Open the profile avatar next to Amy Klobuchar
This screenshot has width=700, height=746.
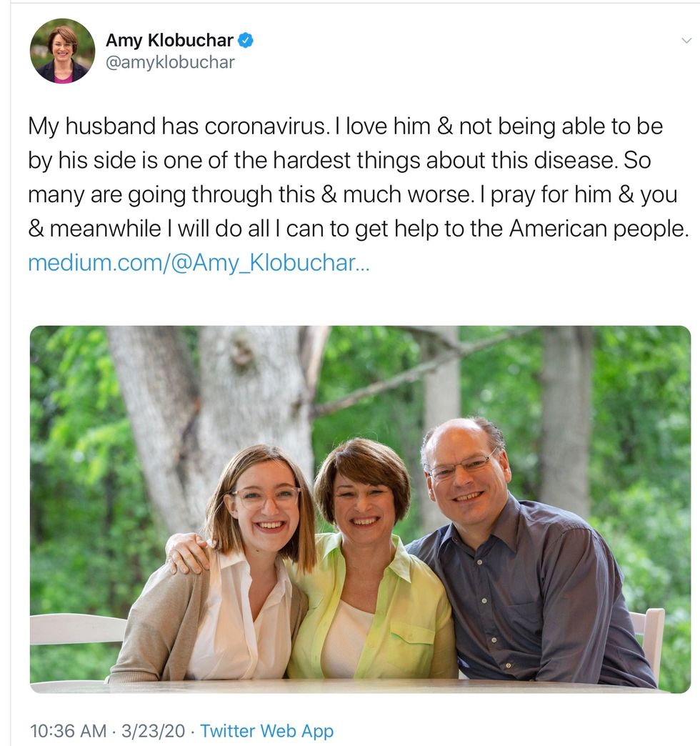(62, 51)
